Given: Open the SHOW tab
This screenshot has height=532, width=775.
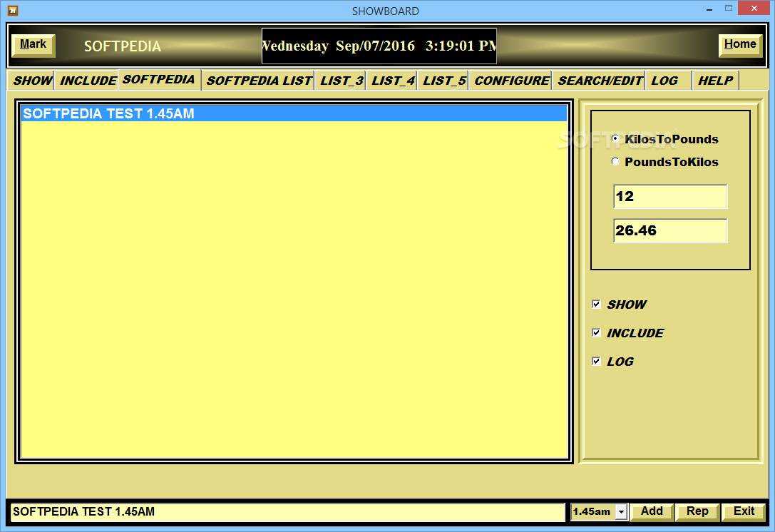Looking at the screenshot, I should [31, 81].
